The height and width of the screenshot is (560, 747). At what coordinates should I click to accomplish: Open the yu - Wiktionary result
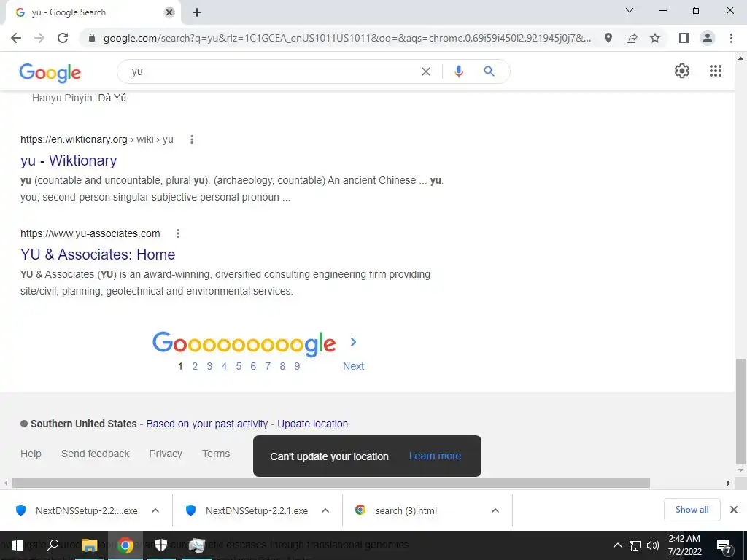(x=69, y=160)
